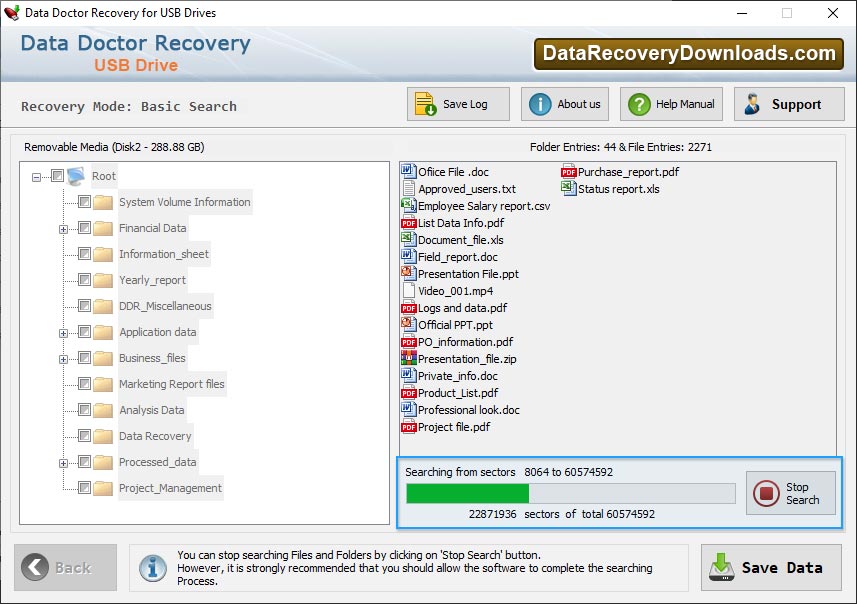Check the Financial Data folder checkbox

click(x=84, y=227)
